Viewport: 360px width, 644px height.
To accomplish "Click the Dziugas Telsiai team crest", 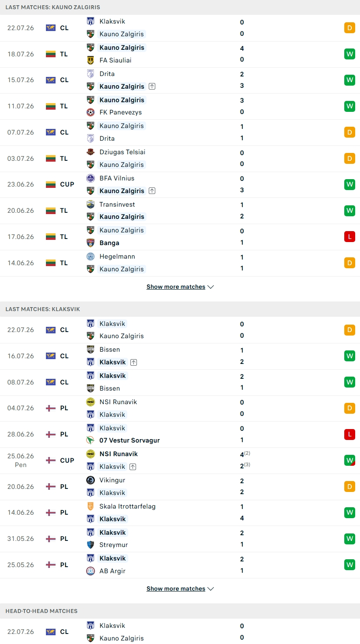I will tap(91, 152).
